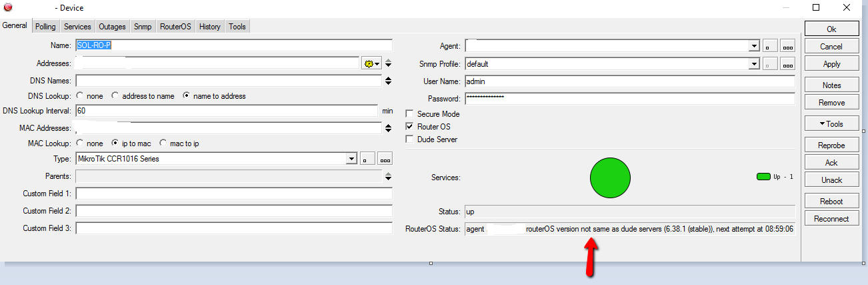This screenshot has width=868, height=285.
Task: Click the MAC Addresses input field
Action: [229, 128]
